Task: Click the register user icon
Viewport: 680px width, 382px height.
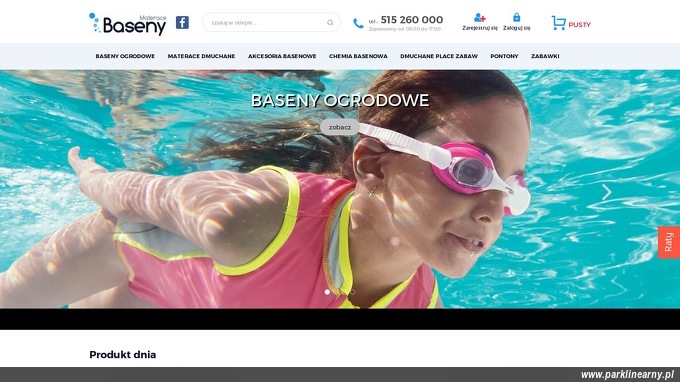Action: [480, 18]
